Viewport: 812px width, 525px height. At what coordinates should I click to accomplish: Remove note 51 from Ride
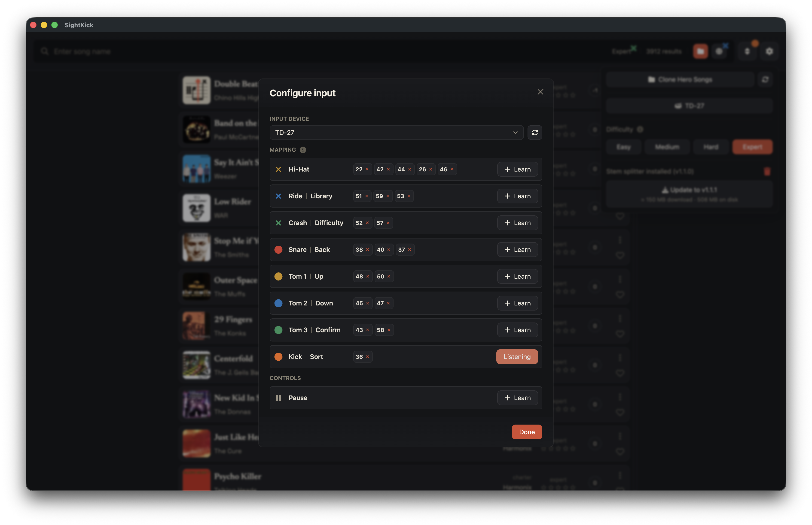point(367,196)
